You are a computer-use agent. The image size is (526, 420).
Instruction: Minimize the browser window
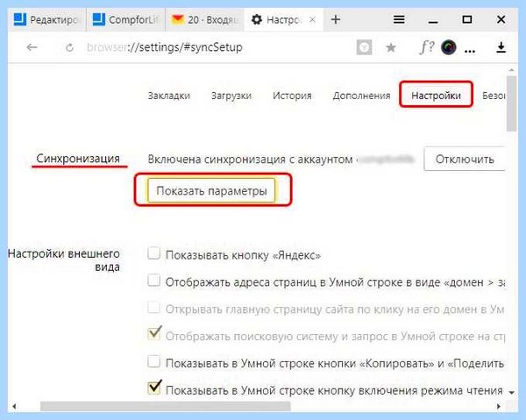433,20
